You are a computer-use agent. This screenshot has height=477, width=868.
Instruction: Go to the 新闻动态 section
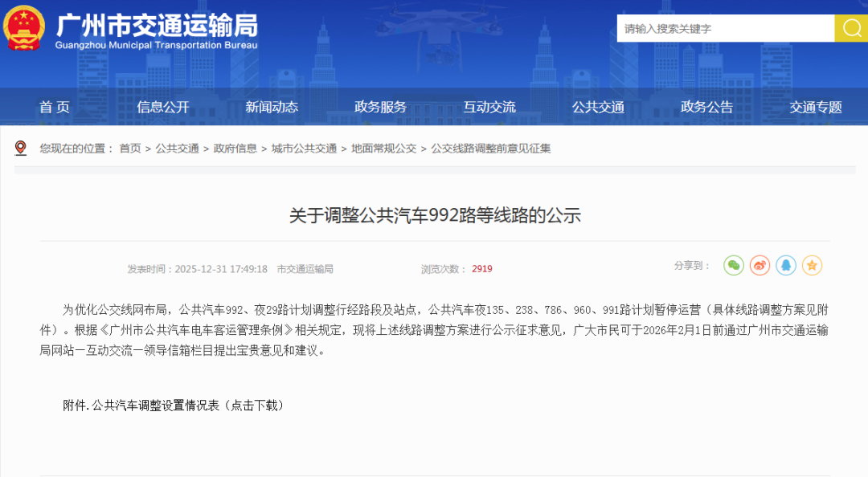(272, 107)
